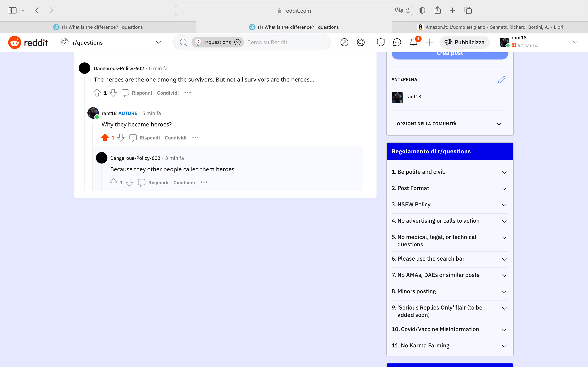Screen dimensions: 588x367
Task: Open the notifications bell icon
Action: pyautogui.click(x=413, y=43)
